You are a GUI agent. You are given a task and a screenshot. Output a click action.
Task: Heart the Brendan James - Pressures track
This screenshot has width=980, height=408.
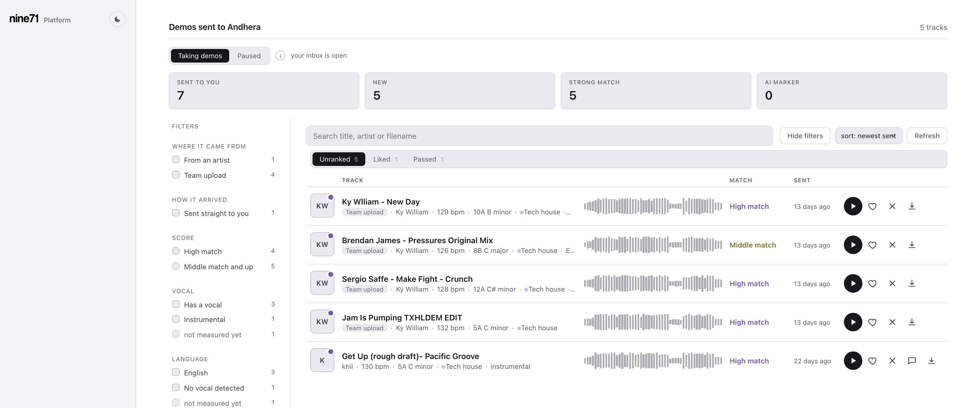point(872,245)
